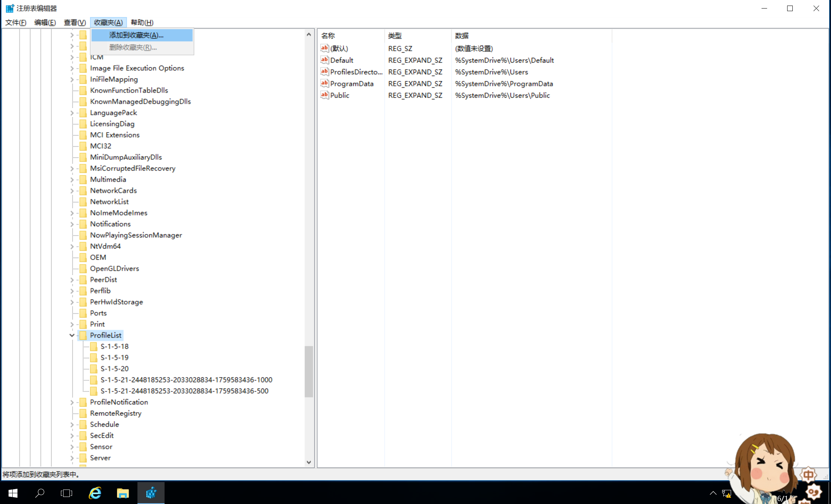Open the 帮助(H) menu

[x=142, y=22]
